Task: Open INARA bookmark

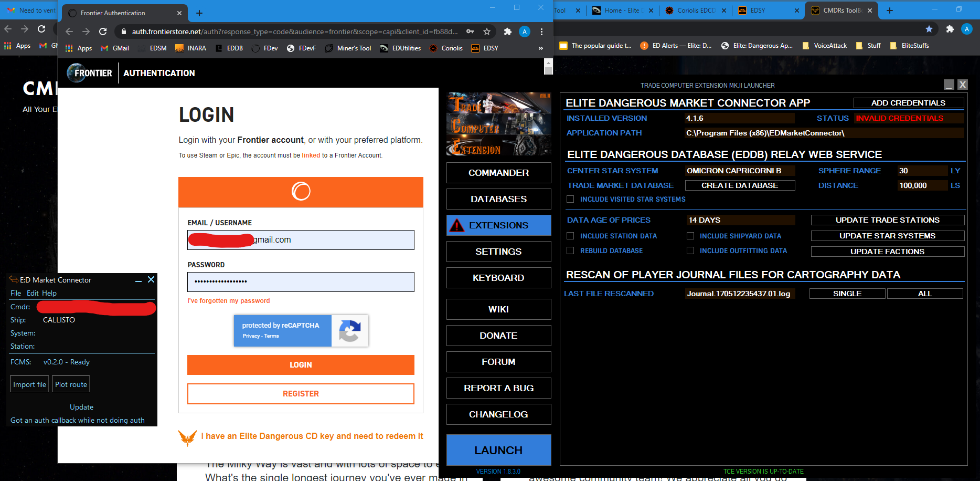Action: [x=190, y=48]
